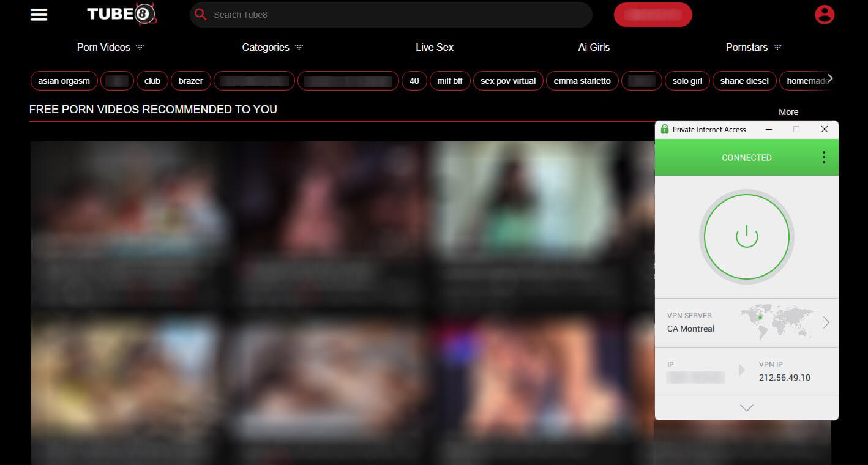Select the 'homemade' tag

coord(807,81)
